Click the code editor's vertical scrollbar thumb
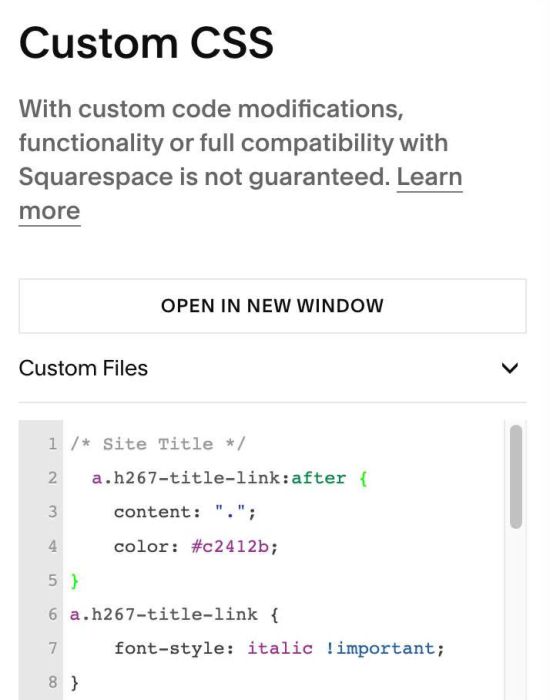This screenshot has width=550, height=700. click(516, 477)
